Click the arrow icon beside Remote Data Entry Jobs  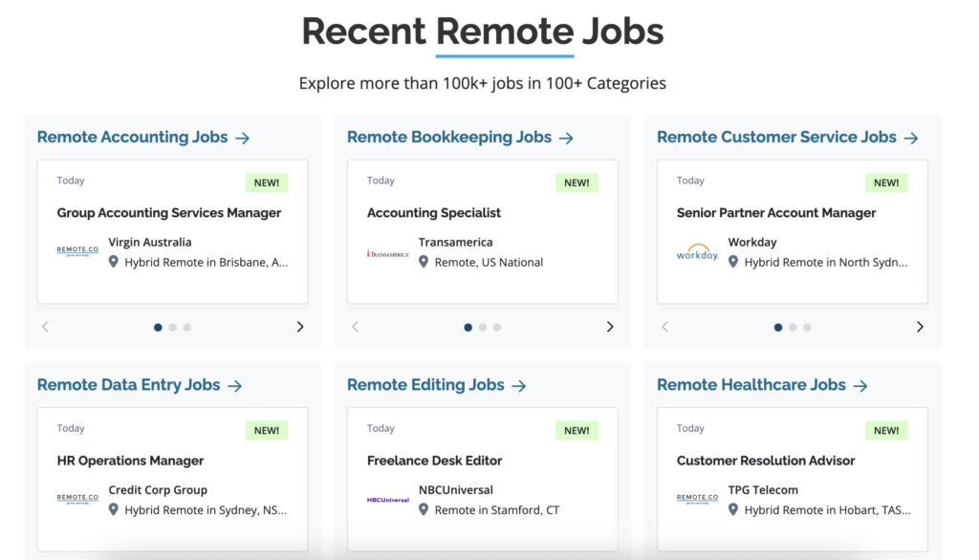[235, 386]
